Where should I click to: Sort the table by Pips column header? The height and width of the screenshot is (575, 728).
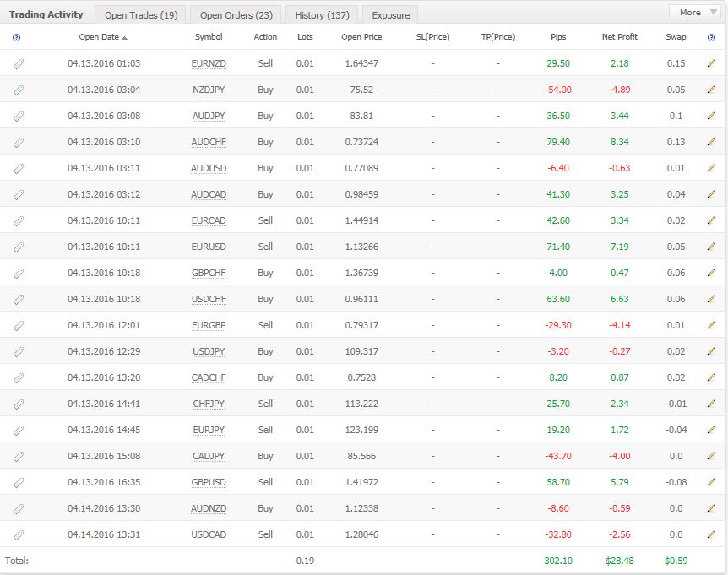[x=557, y=37]
